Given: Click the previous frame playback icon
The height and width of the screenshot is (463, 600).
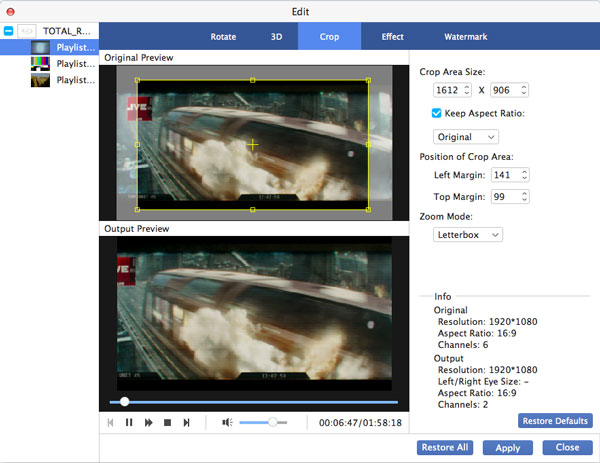Looking at the screenshot, I should 110,422.
